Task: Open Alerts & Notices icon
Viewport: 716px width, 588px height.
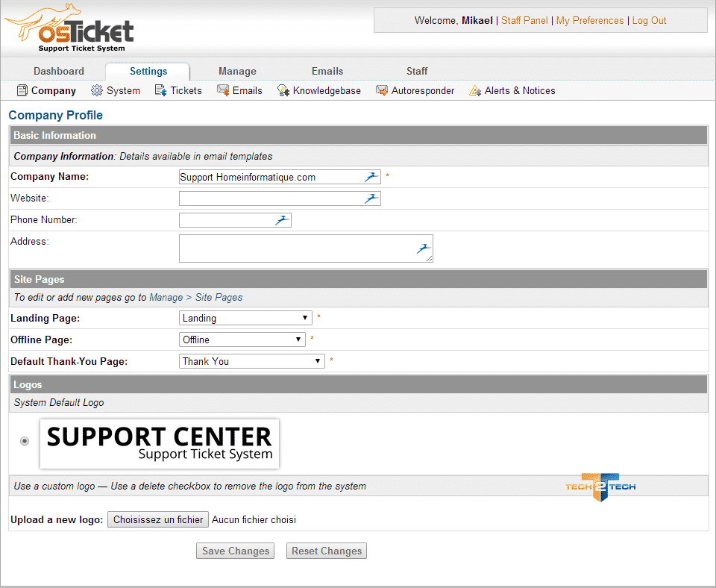Action: pyautogui.click(x=475, y=91)
